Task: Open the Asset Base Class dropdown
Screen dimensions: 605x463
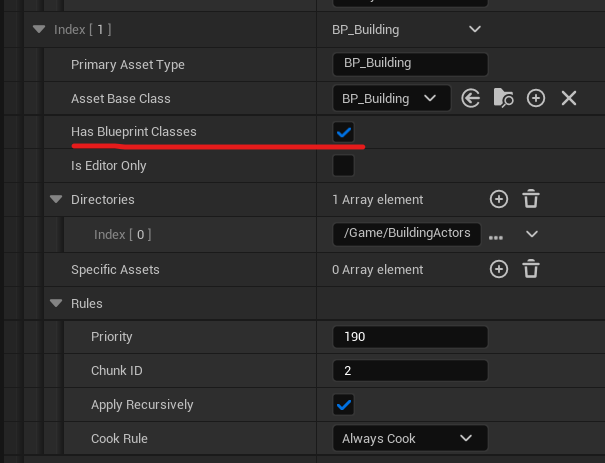Action: tap(387, 98)
